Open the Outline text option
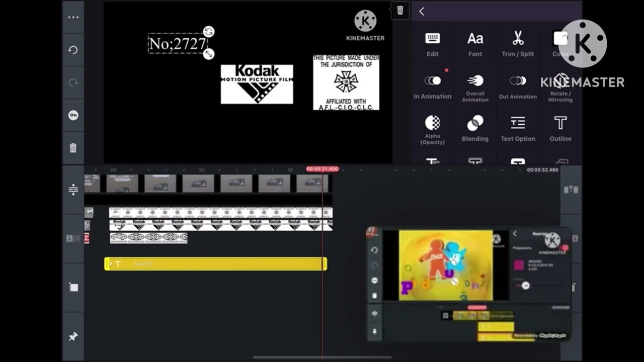 click(x=560, y=129)
